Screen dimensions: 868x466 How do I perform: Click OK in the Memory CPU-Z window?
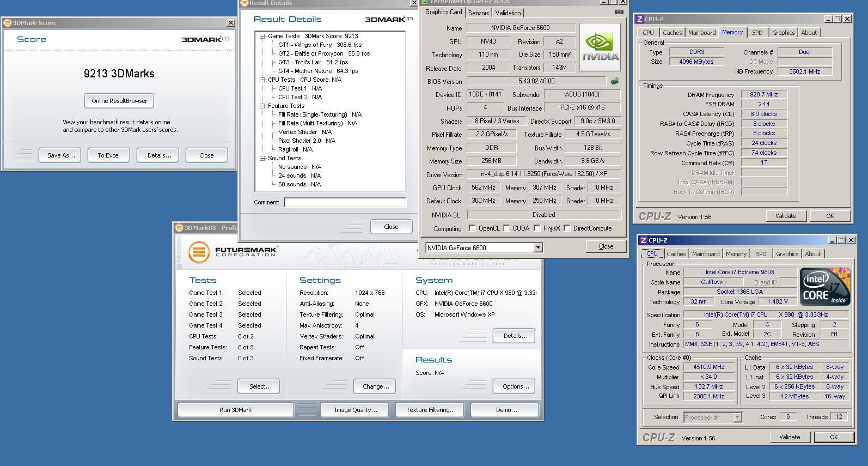pos(830,216)
